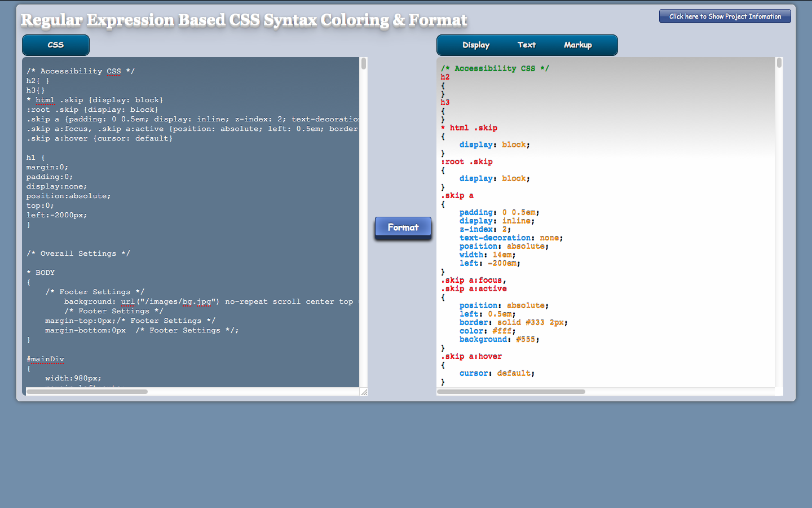
Task: Open the CSS tab
Action: (x=56, y=45)
